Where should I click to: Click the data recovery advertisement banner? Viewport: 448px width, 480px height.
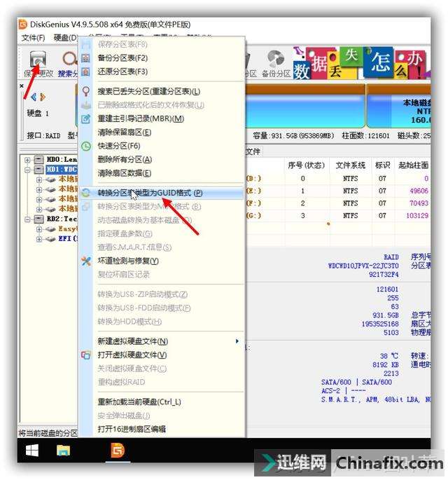361,63
